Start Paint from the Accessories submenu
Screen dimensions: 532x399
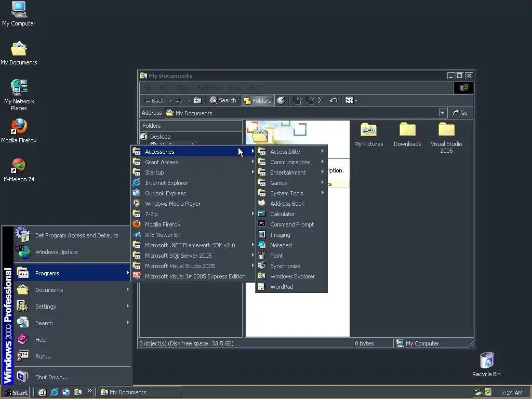pos(291,256)
